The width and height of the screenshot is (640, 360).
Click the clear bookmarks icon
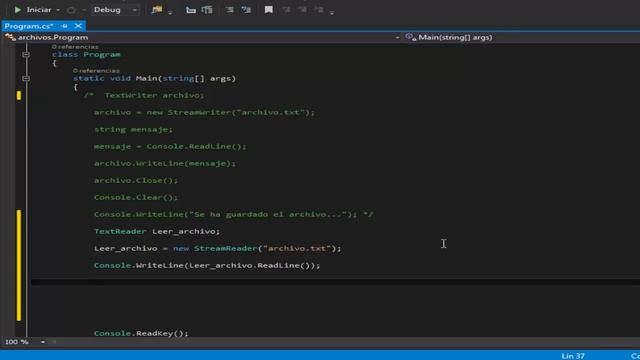(319, 10)
